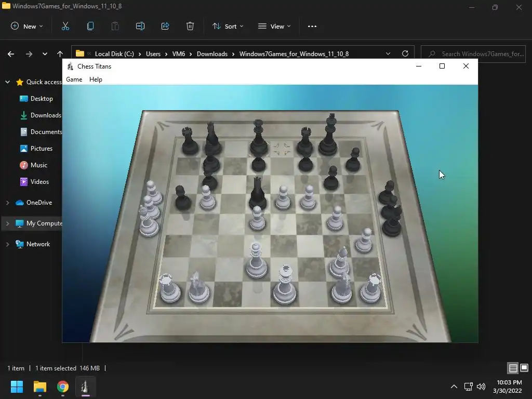
Task: Open the Help menu in Chess Titans
Action: click(x=96, y=79)
